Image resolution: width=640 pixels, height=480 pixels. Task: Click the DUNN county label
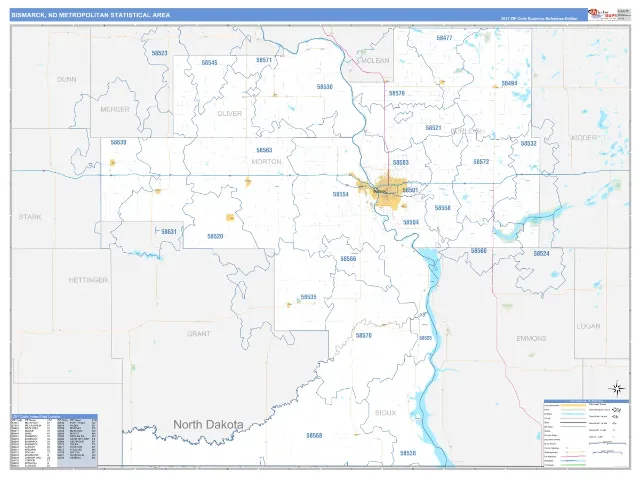pos(67,79)
